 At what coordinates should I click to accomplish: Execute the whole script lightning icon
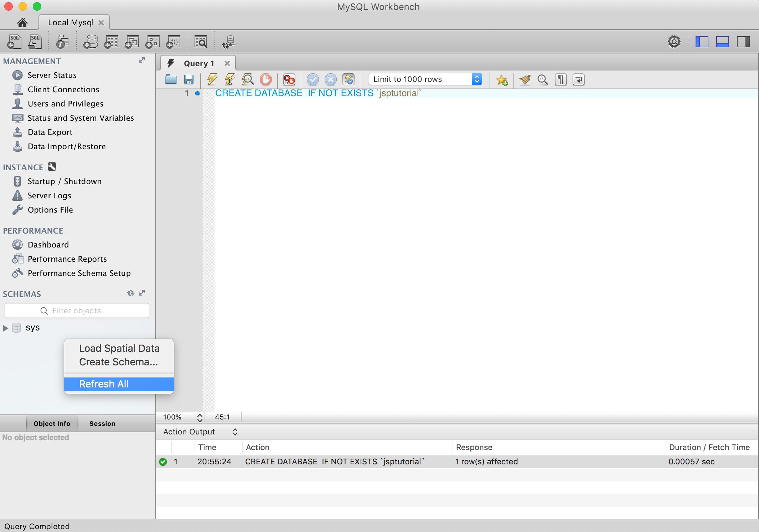212,79
